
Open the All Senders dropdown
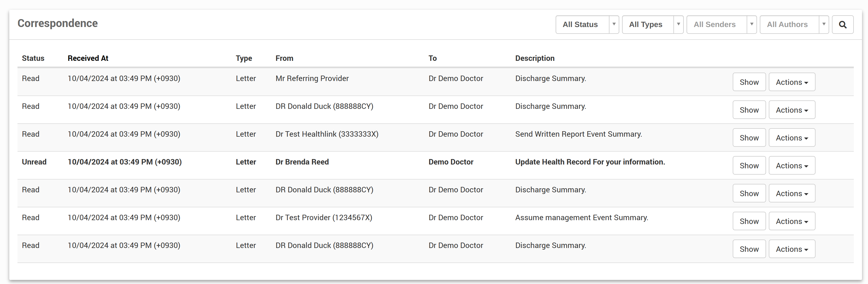point(721,25)
